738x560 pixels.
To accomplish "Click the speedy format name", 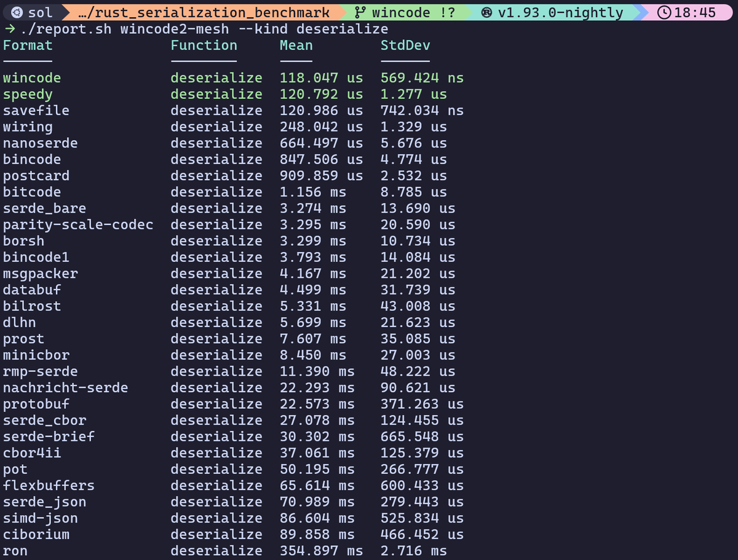I will (28, 94).
